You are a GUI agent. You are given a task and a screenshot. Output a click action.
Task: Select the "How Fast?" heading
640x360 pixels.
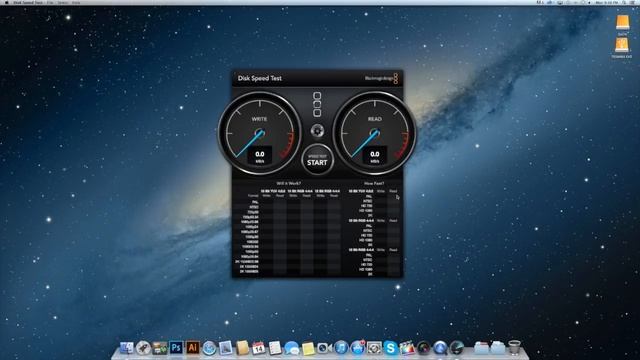coord(374,184)
